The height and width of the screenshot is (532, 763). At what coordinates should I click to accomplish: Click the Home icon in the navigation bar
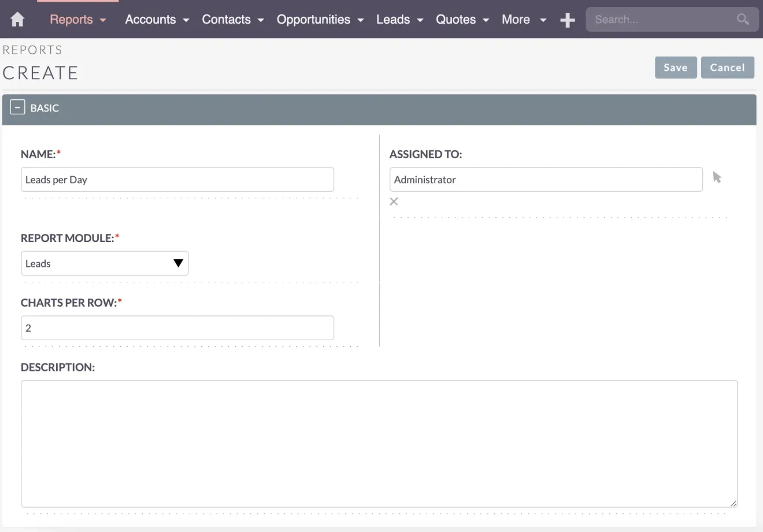point(17,19)
